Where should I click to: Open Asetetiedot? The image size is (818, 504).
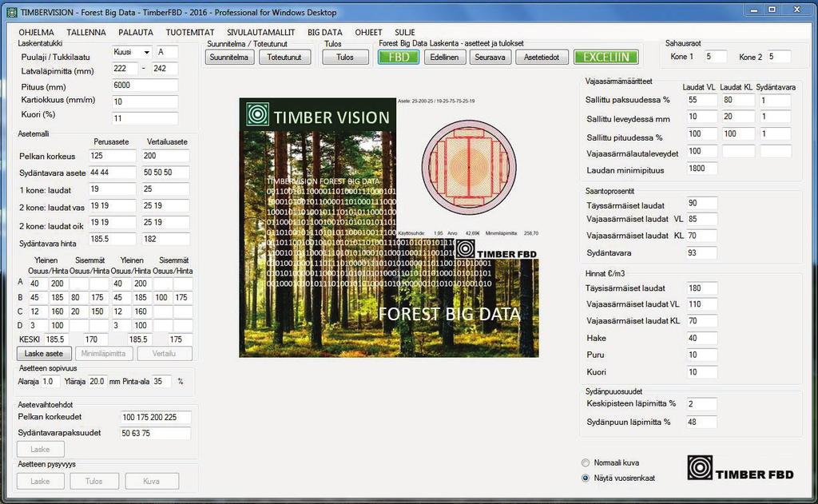point(542,58)
